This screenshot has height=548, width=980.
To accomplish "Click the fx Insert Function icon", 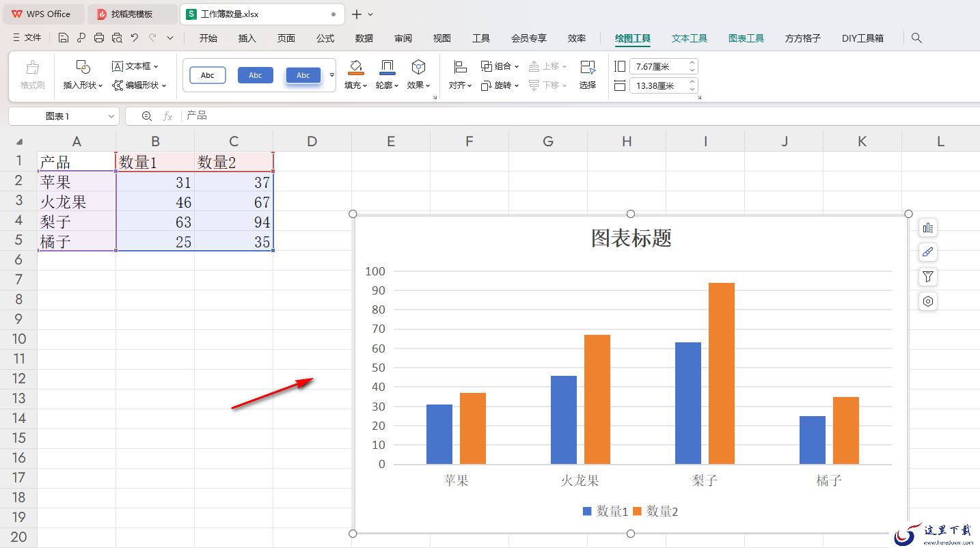I will click(x=167, y=116).
